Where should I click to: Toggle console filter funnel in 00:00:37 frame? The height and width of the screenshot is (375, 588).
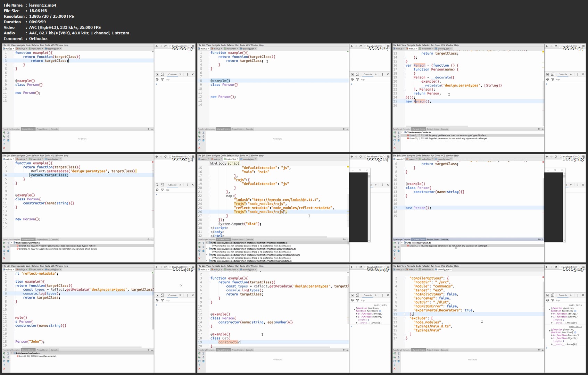(162, 80)
